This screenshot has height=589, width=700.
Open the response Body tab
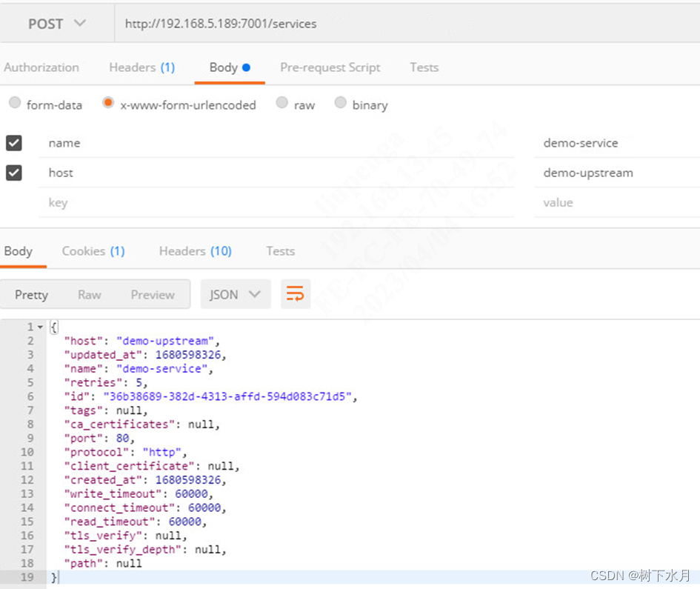tap(19, 251)
